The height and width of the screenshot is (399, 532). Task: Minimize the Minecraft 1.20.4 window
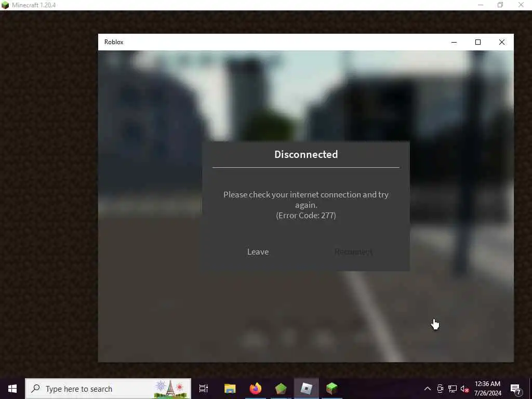(x=481, y=5)
